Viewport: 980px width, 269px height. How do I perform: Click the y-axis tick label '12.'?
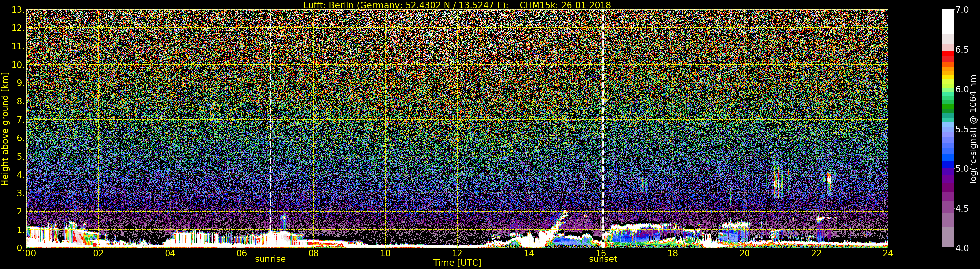(x=18, y=28)
